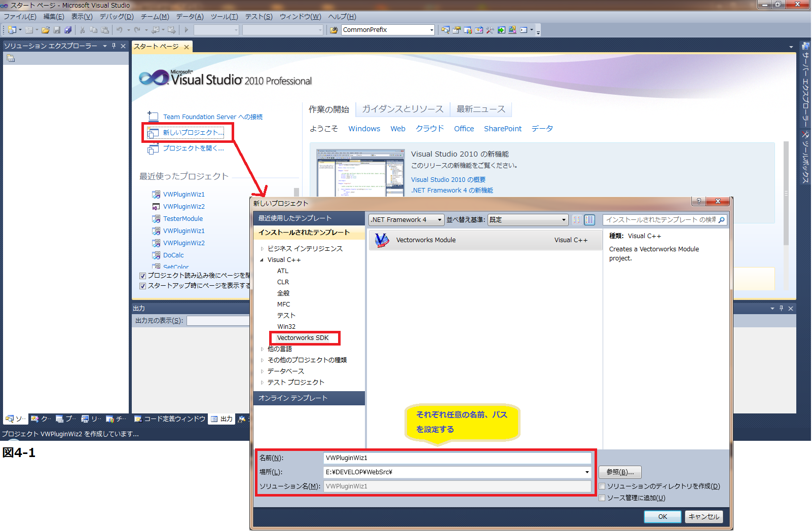This screenshot has height=532, width=812.
Task: Open the ファイル(F) menu
Action: pos(20,17)
